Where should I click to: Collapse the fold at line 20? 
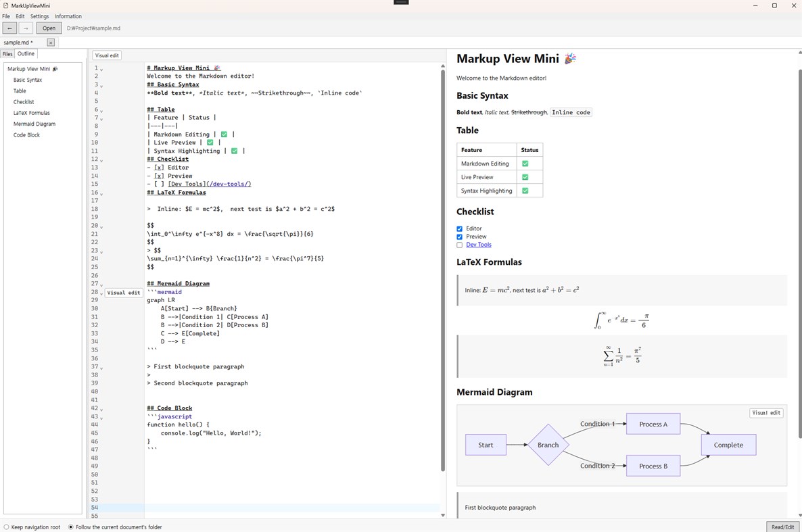[101, 226]
